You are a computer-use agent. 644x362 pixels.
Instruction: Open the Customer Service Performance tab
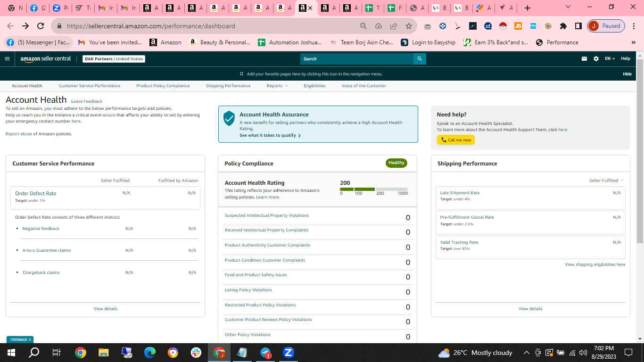pos(90,86)
